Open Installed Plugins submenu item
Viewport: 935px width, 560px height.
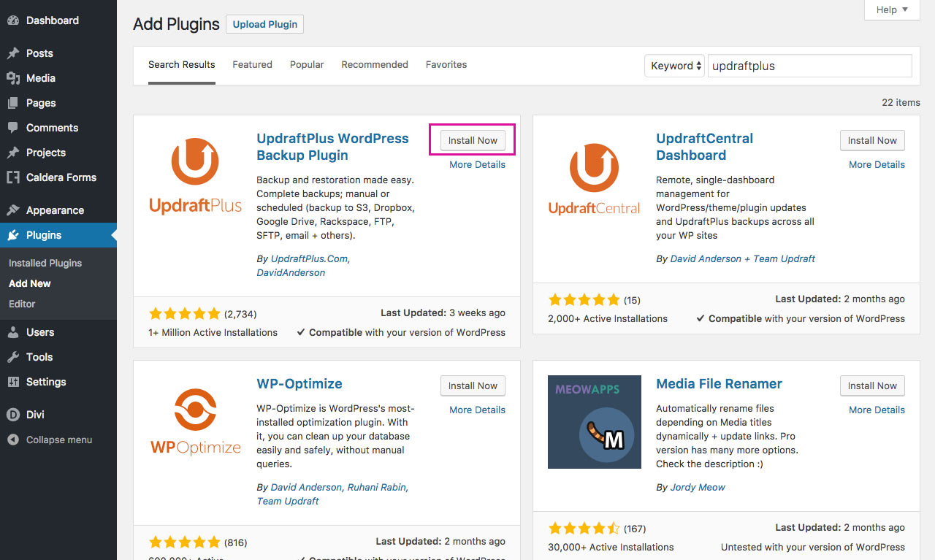point(45,263)
